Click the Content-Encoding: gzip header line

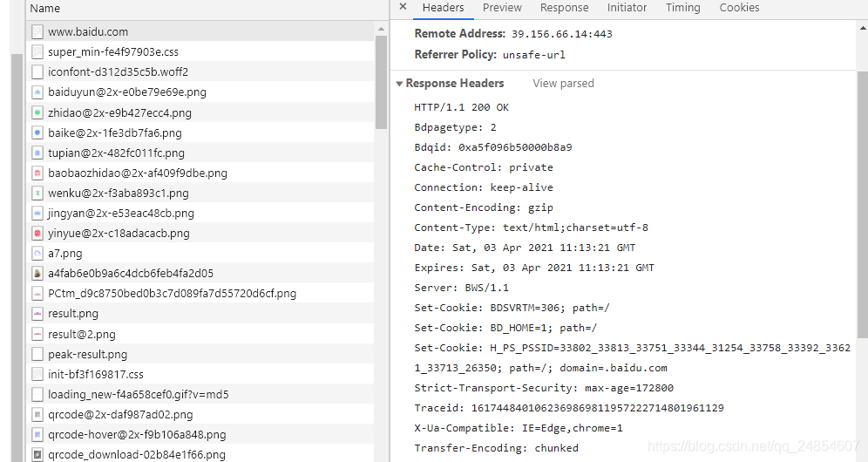[484, 207]
